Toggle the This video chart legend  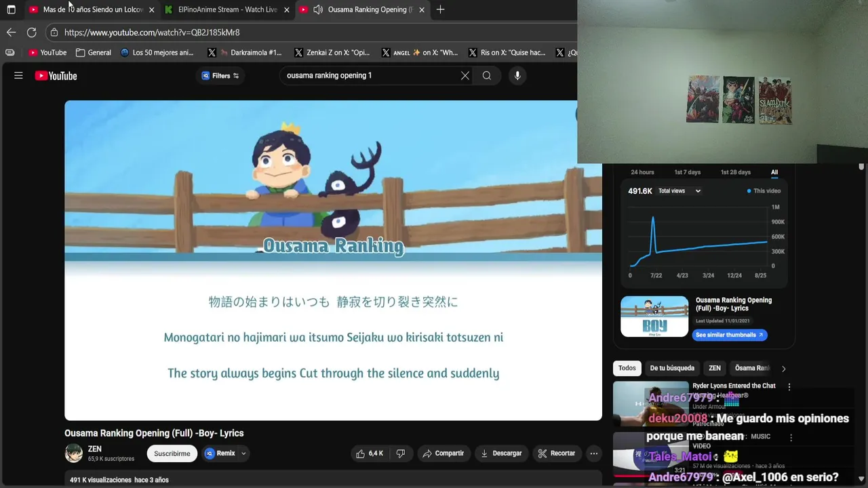coord(764,191)
